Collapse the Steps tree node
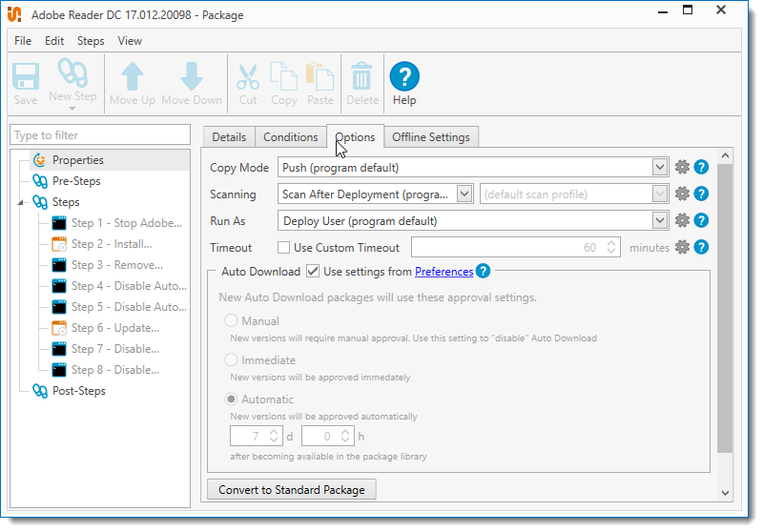 pos(22,202)
